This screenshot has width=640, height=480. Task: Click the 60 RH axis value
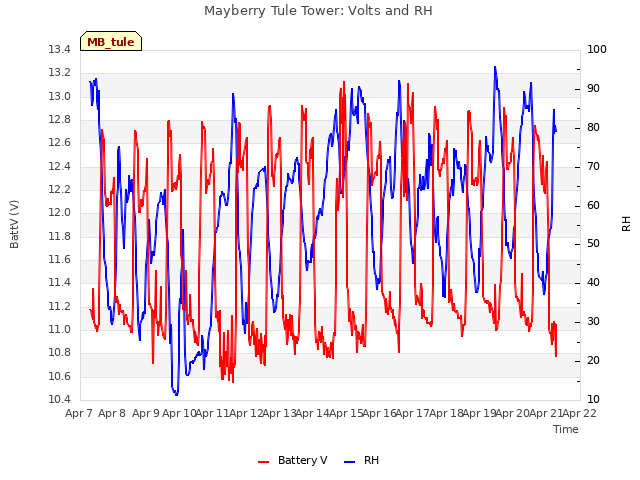click(x=593, y=206)
